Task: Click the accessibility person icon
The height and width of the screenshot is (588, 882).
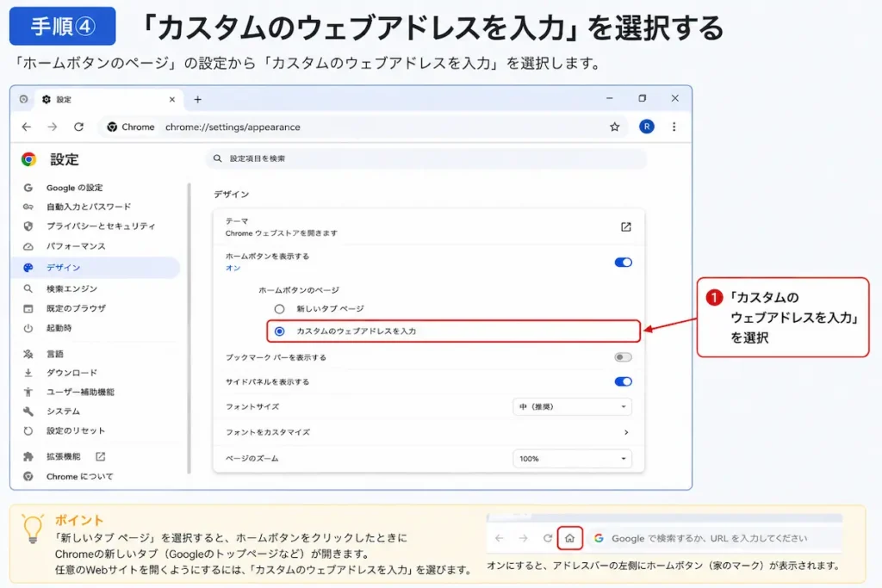Action: [28, 392]
